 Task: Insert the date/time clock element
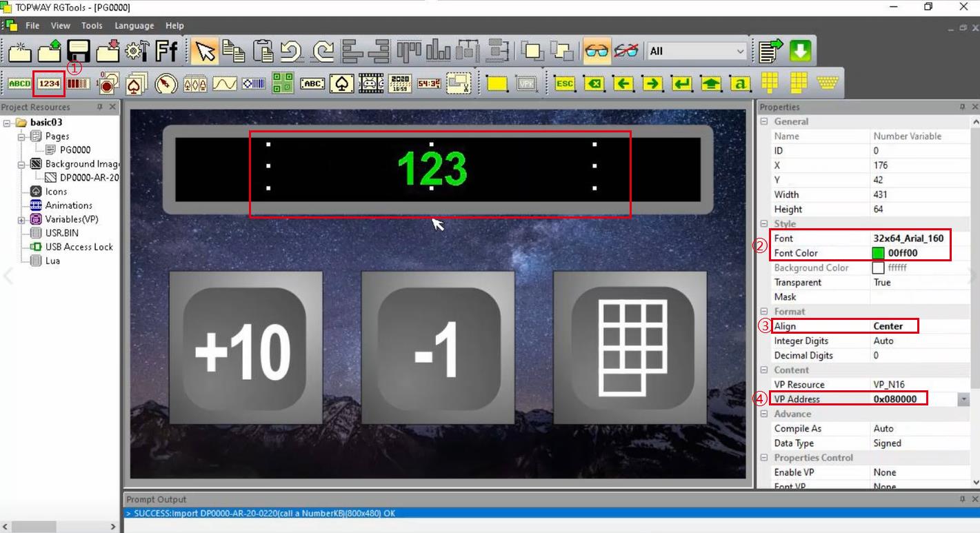[400, 83]
